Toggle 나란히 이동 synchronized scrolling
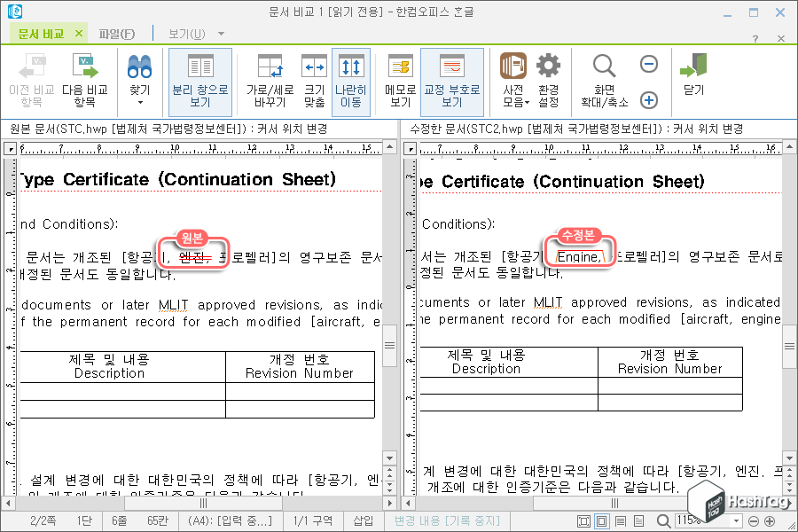Screen dimensions: 798x532 pos(348,78)
